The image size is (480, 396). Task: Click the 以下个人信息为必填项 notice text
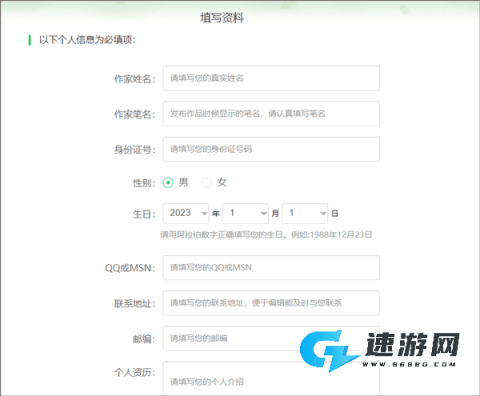pyautogui.click(x=87, y=40)
